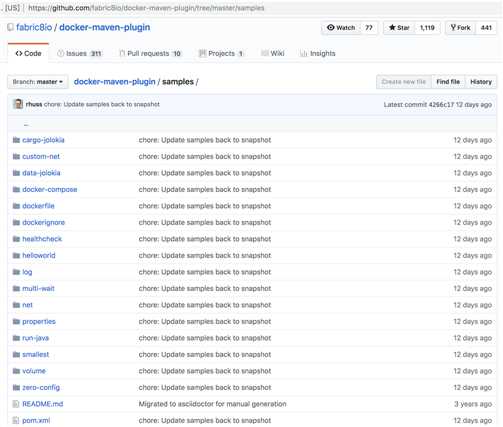Click the multi-wait folder icon
This screenshot has width=503, height=427.
pyautogui.click(x=16, y=288)
